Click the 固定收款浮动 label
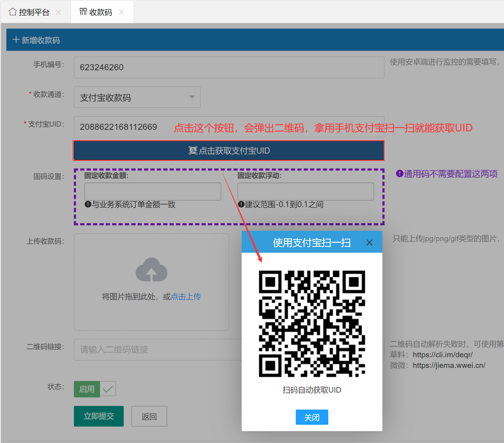504x443 pixels. (x=260, y=175)
